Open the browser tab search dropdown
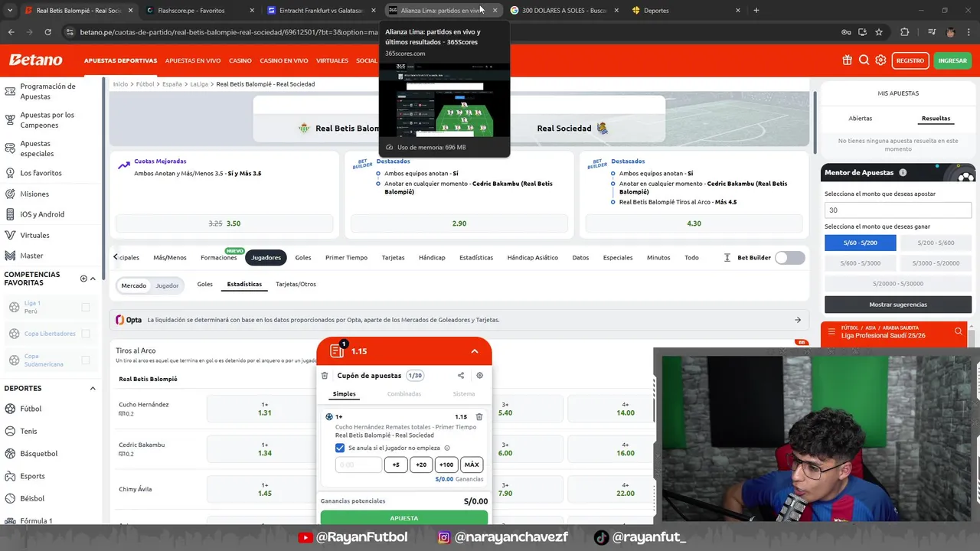The image size is (980, 551). pos(8,10)
